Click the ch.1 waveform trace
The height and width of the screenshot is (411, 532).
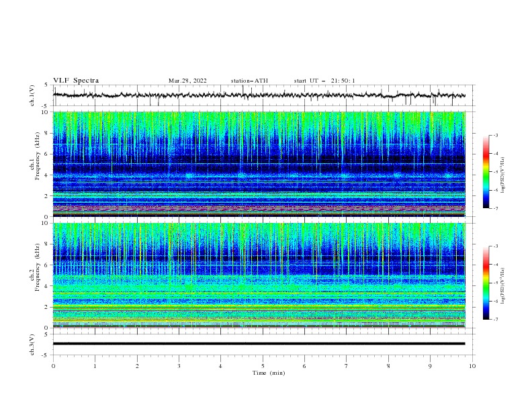coord(259,95)
